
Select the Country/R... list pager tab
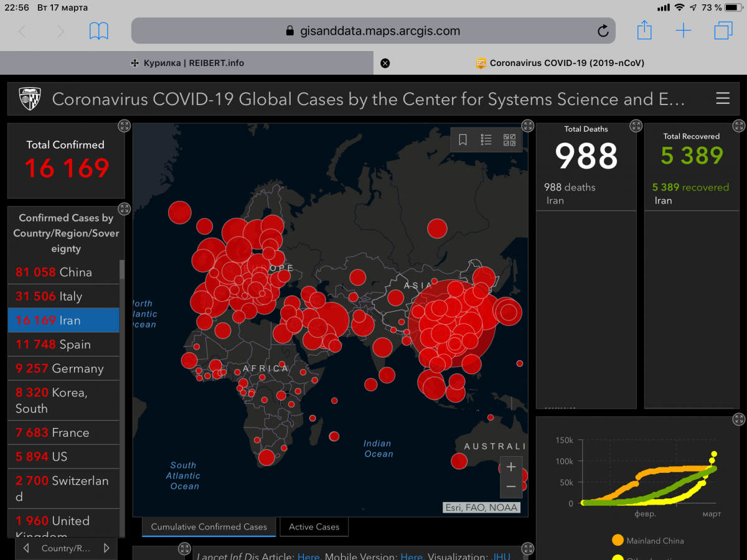pos(66,548)
